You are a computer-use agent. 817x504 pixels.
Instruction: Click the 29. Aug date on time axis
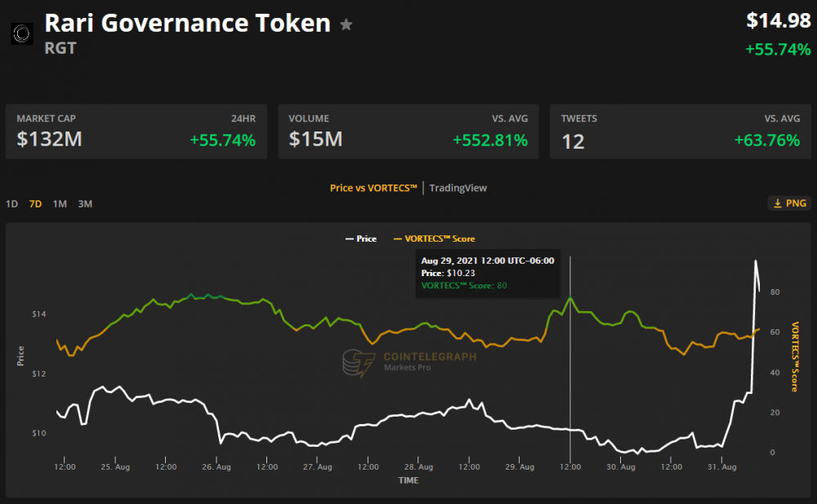pos(520,467)
